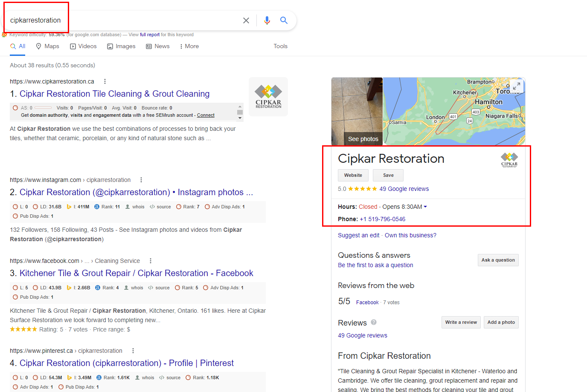Viewport: 587px width, 392px height.
Task: Clear the search box with the X icon
Action: pos(246,20)
